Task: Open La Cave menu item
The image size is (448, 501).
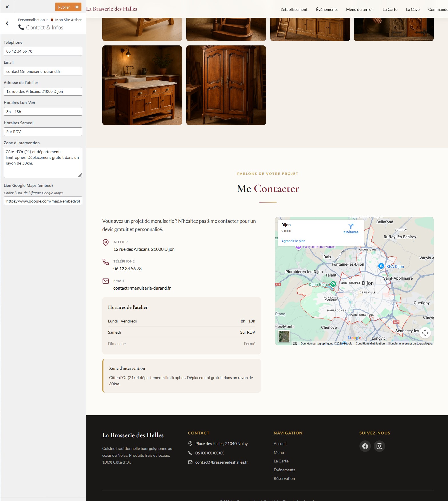Action: click(413, 9)
